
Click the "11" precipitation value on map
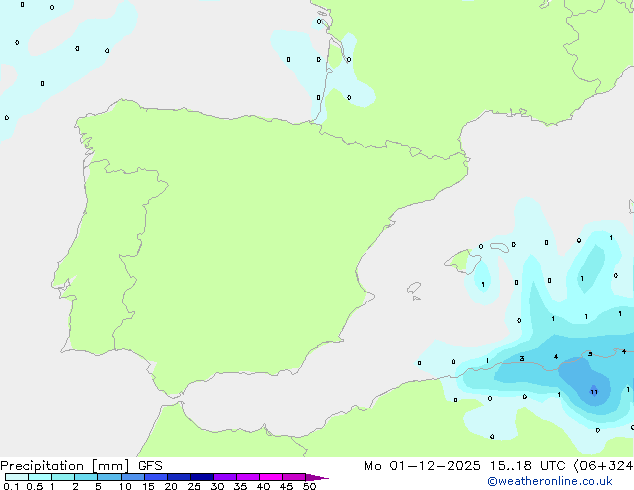[x=594, y=392]
